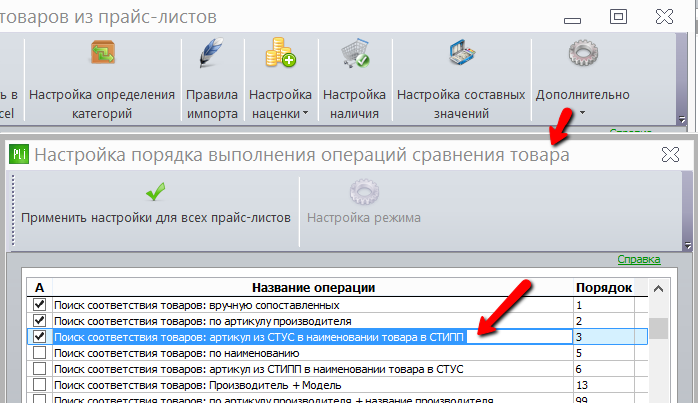Open Настройка наличия toolbar label
Image resolution: width=698 pixels, height=403 pixels.
(354, 104)
